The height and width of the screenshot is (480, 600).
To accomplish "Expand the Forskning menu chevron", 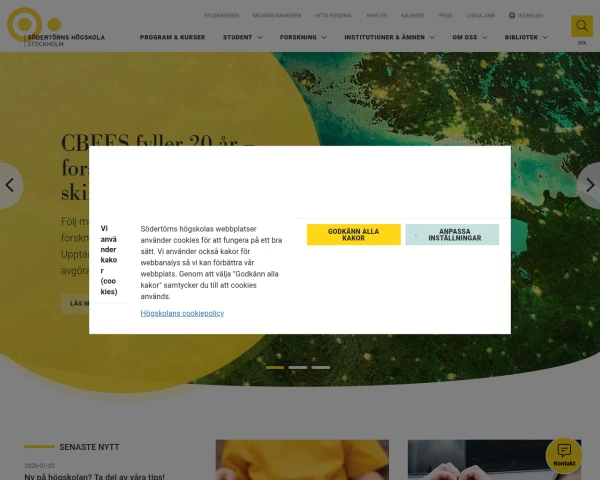I will click(x=324, y=38).
